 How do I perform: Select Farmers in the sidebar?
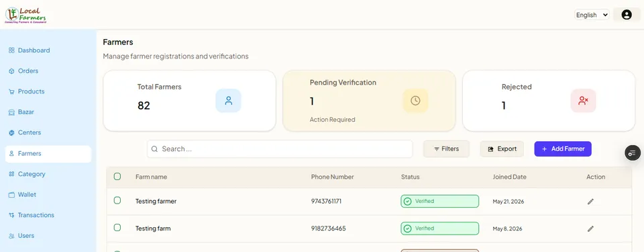(48, 154)
